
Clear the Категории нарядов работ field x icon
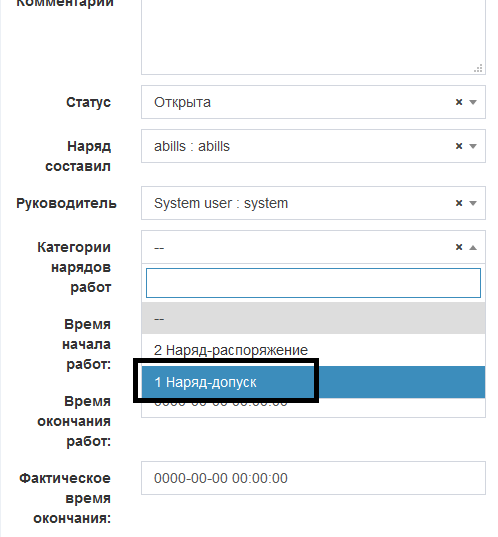(x=459, y=247)
